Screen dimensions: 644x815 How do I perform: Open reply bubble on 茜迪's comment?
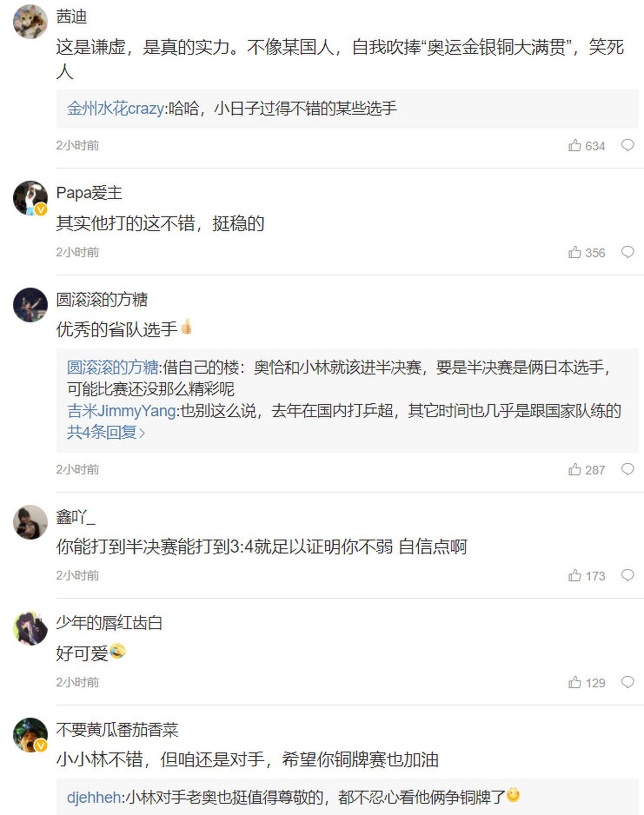click(628, 145)
